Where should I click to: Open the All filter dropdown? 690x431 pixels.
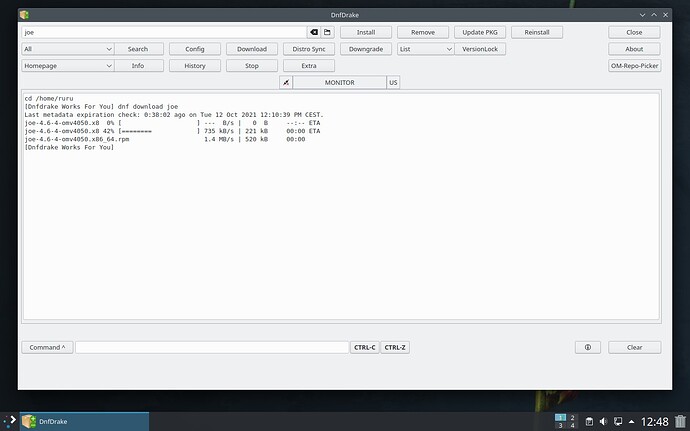coord(68,49)
